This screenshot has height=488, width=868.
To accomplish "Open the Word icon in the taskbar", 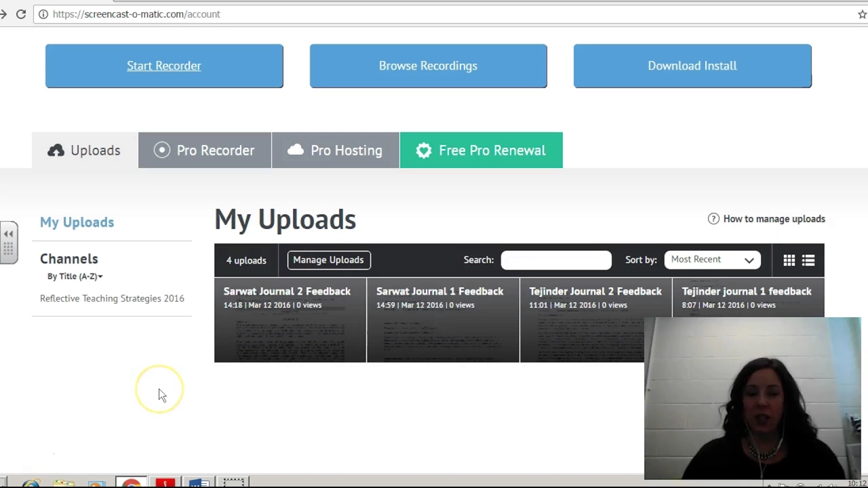I will pyautogui.click(x=199, y=483).
